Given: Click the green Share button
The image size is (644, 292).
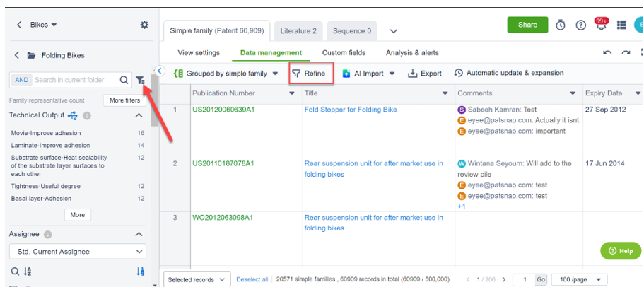Looking at the screenshot, I should click(527, 25).
